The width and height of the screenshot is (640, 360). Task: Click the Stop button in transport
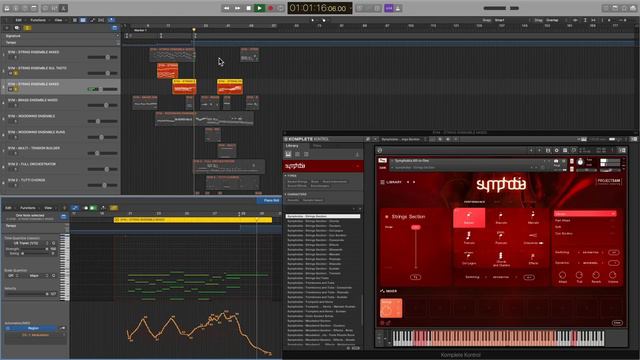click(248, 8)
